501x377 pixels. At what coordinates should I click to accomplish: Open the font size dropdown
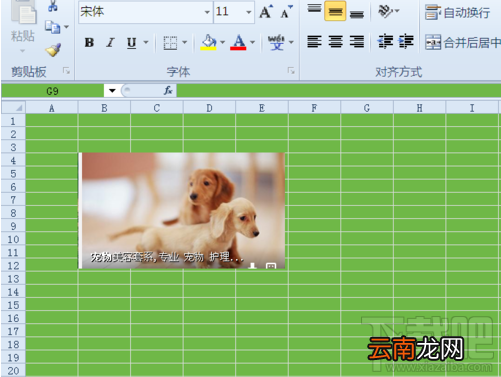pyautogui.click(x=249, y=12)
